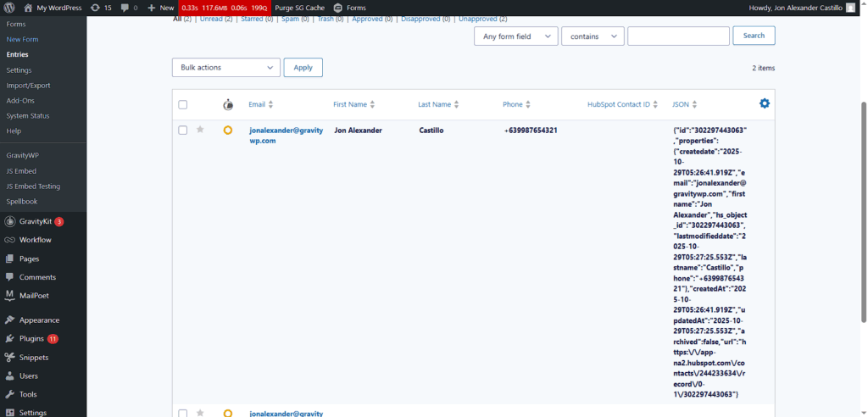This screenshot has width=868, height=417.
Task: Sort entries by Last Name column
Action: point(438,104)
